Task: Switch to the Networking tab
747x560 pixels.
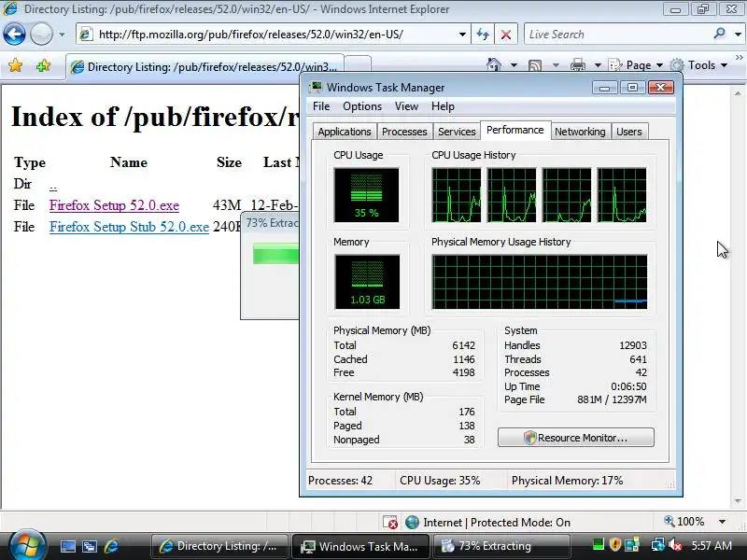Action: 580,132
